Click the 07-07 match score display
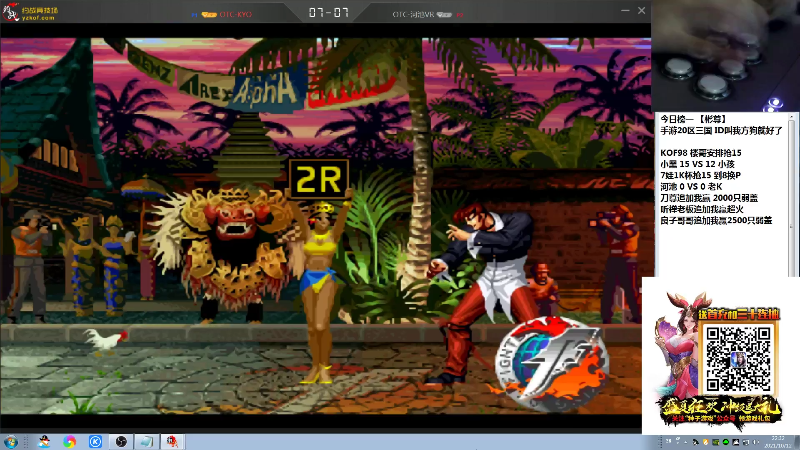Image resolution: width=800 pixels, height=450 pixels. point(329,12)
